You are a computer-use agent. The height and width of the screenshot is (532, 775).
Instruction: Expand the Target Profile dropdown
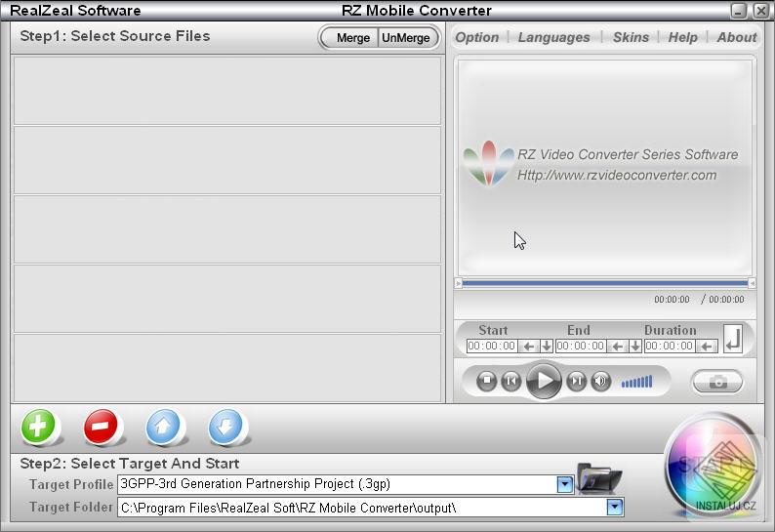pyautogui.click(x=564, y=484)
